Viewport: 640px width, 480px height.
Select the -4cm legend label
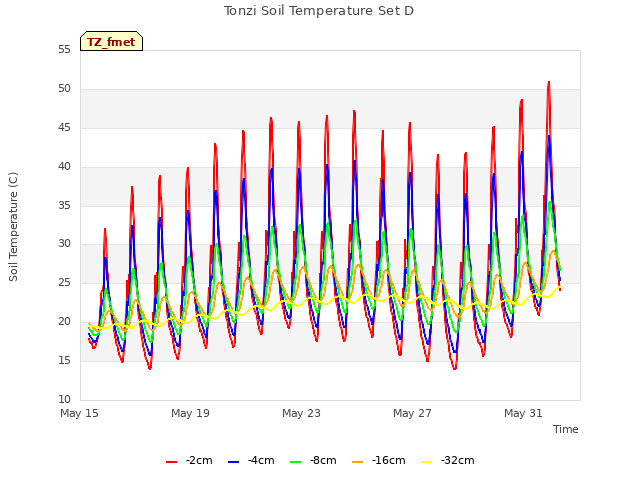(261, 460)
